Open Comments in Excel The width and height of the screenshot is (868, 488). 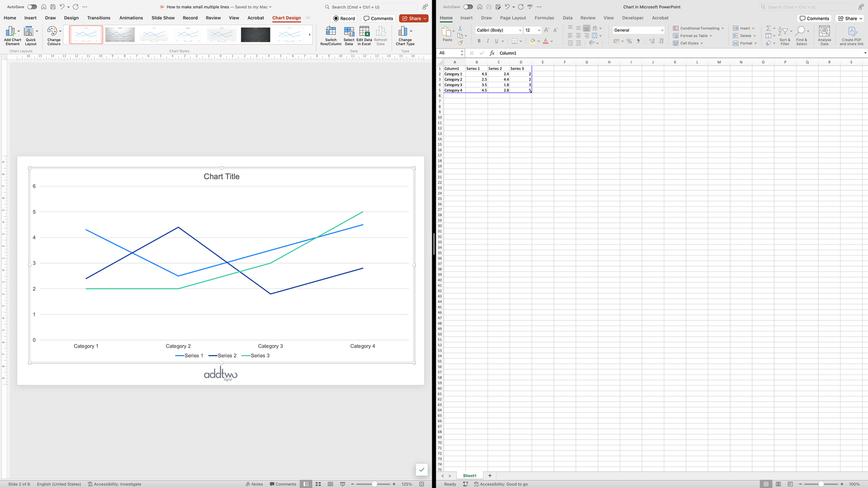click(x=814, y=18)
